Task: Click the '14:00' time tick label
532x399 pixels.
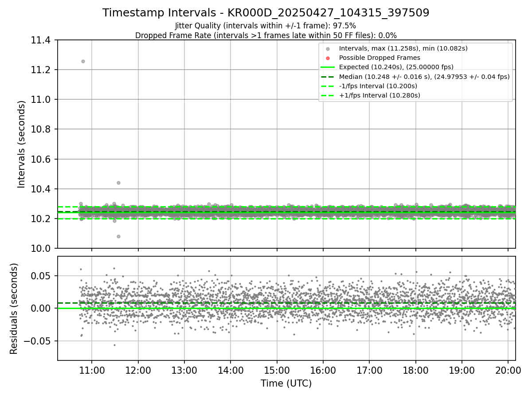Action: coord(231,370)
